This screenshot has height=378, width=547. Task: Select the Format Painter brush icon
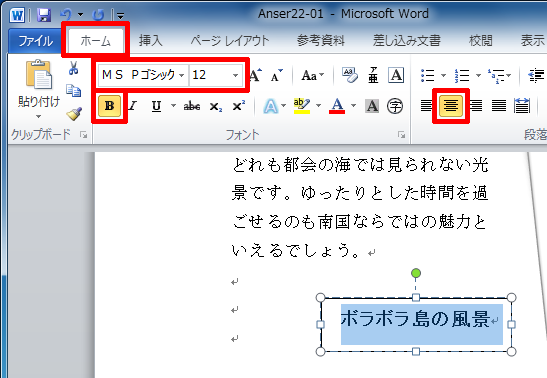point(74,114)
